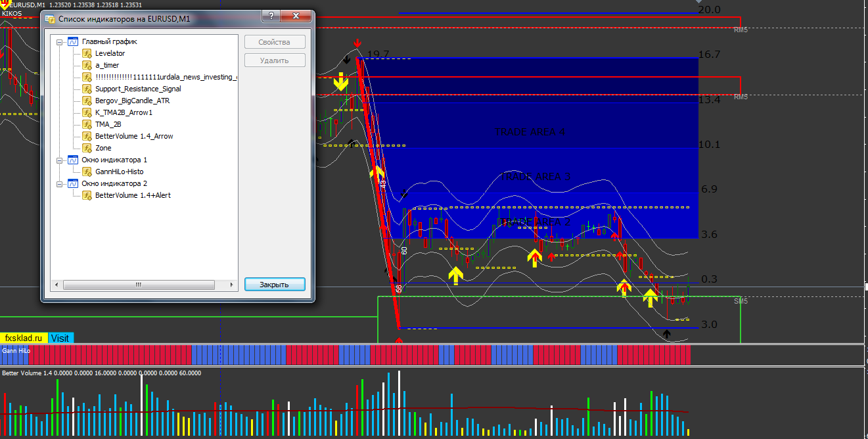The height and width of the screenshot is (439, 868).
Task: Click the 6.9 level value
Action: pyautogui.click(x=710, y=189)
